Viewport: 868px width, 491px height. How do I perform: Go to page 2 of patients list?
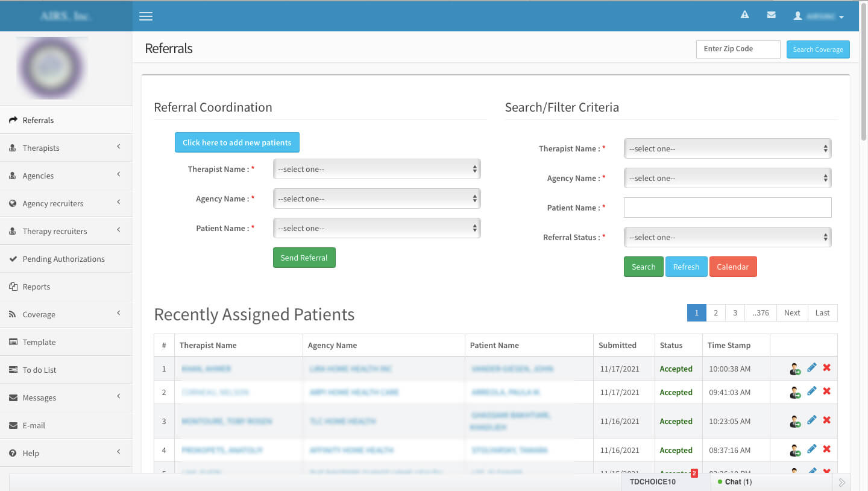tap(715, 312)
